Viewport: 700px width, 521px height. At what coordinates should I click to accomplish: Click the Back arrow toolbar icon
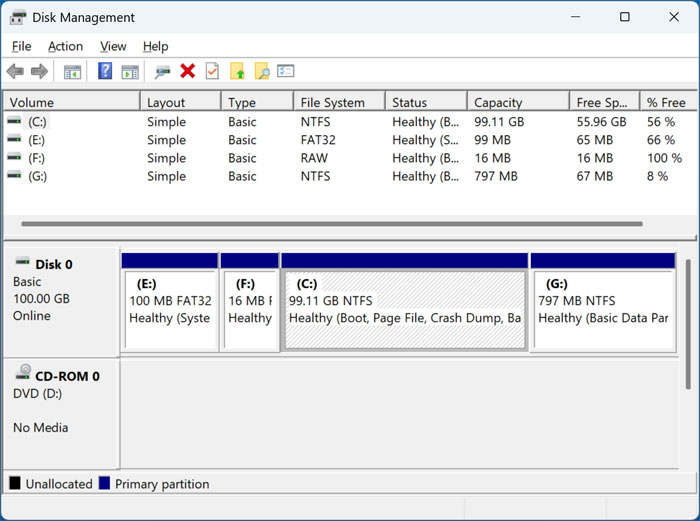click(15, 71)
